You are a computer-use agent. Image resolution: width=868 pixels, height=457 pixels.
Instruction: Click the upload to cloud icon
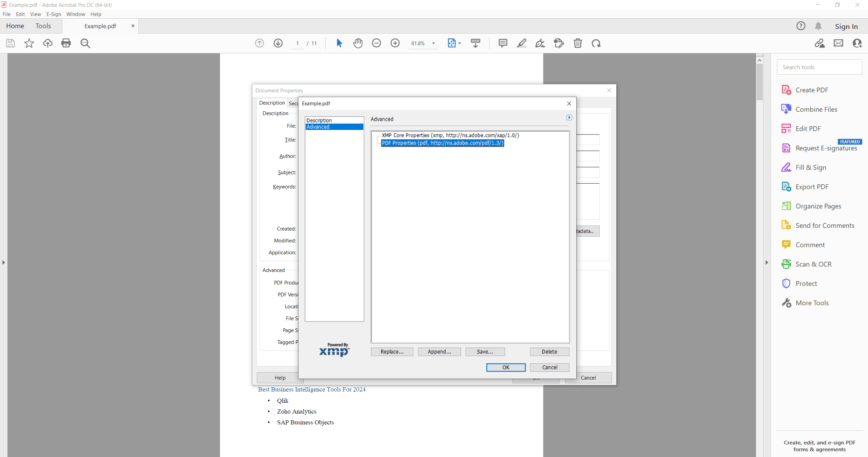[x=48, y=43]
